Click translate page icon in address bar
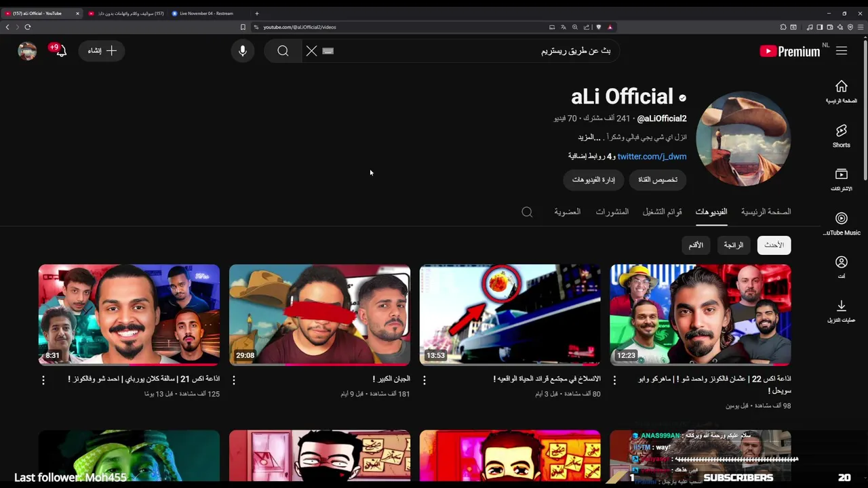The image size is (868, 488). pyautogui.click(x=564, y=27)
